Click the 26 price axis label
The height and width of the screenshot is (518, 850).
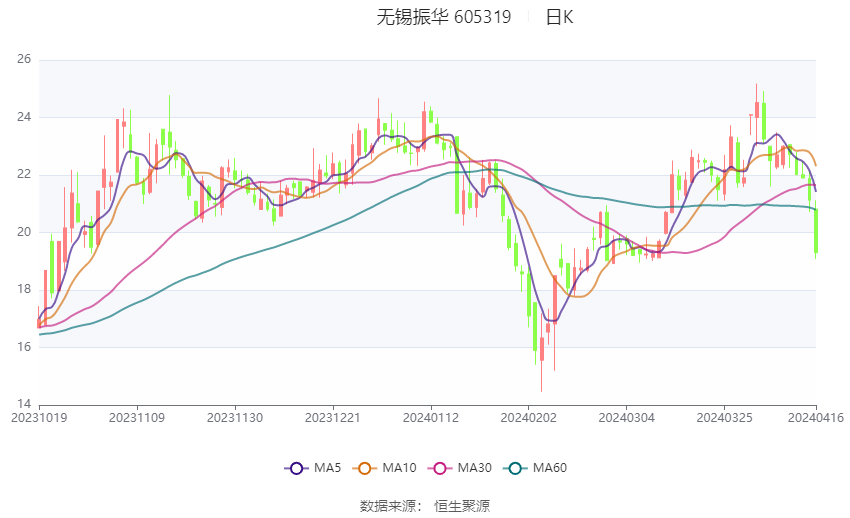pos(24,60)
